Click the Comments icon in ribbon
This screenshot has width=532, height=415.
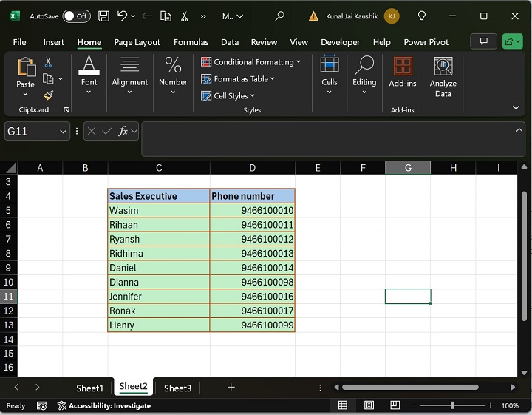click(x=484, y=42)
